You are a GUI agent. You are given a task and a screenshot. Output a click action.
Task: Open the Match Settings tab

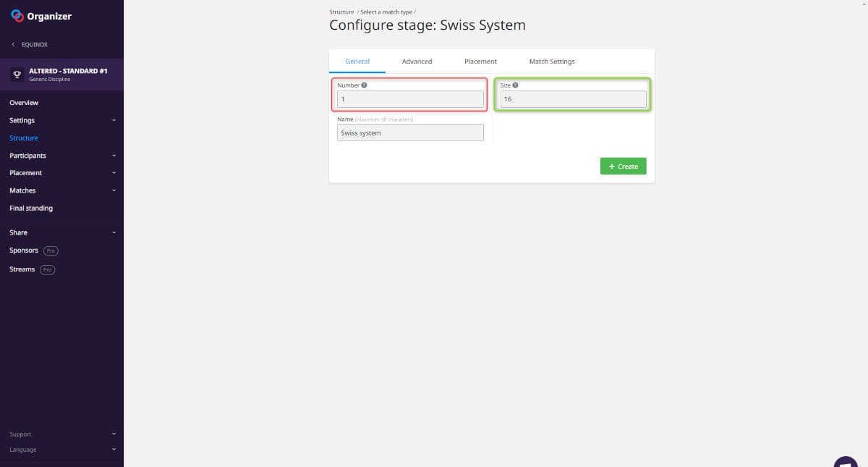[x=552, y=62]
